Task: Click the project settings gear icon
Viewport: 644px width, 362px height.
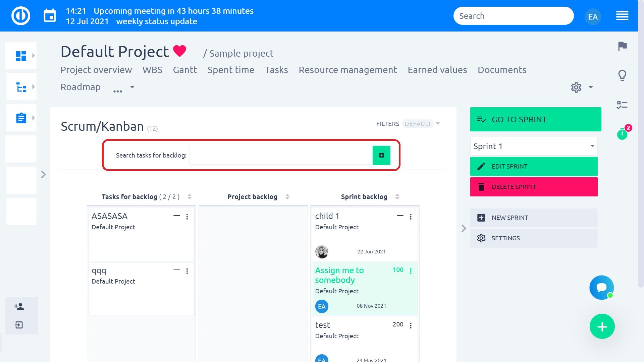Action: click(x=576, y=87)
